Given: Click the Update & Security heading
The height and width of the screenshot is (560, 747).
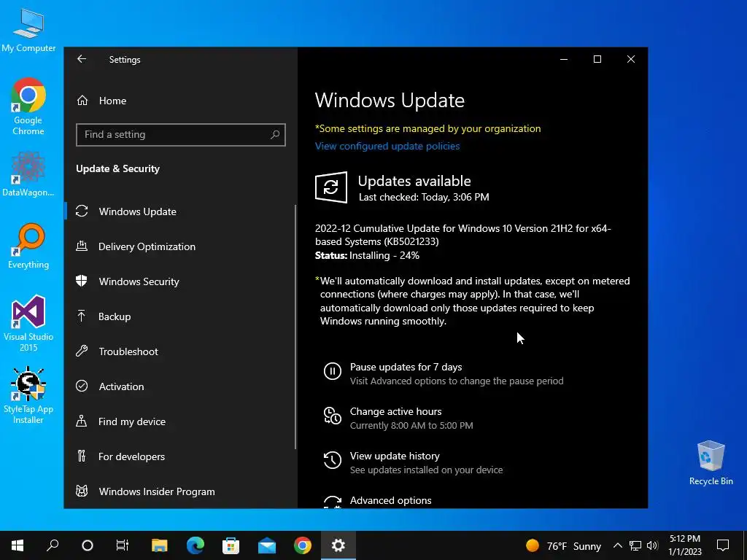Looking at the screenshot, I should 117,168.
